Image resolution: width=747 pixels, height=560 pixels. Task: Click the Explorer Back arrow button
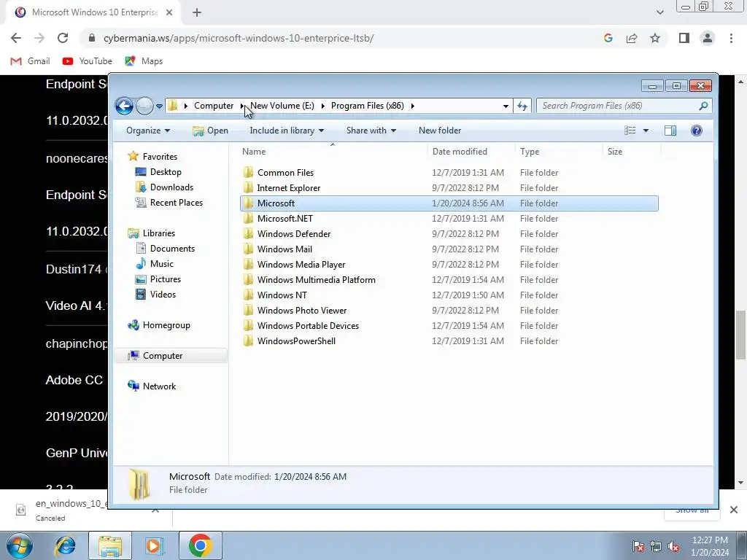coord(124,106)
